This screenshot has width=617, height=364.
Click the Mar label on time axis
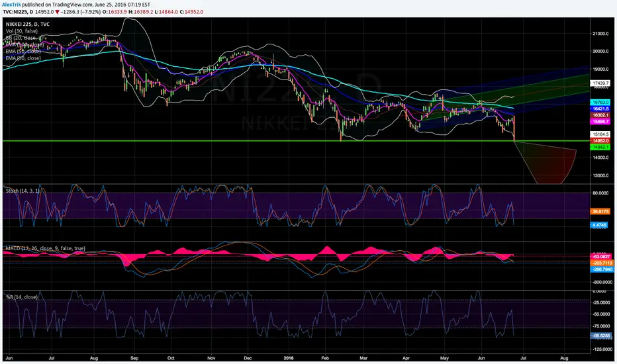363,358
